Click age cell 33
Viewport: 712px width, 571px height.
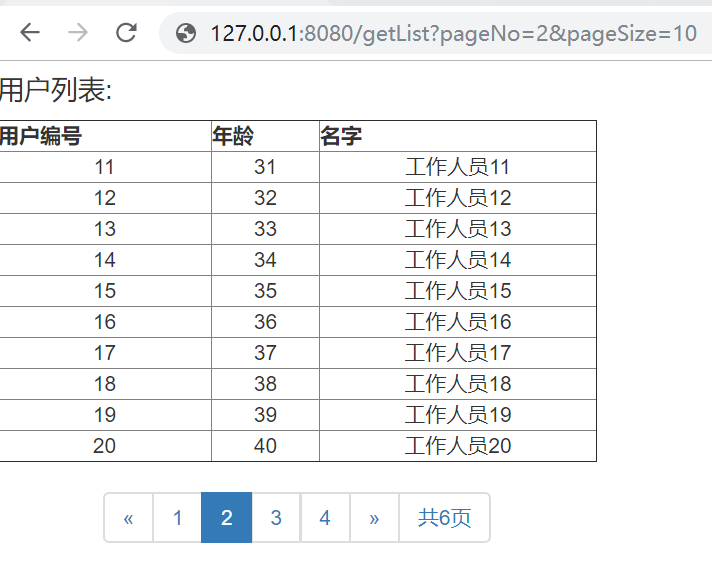pyautogui.click(x=265, y=229)
